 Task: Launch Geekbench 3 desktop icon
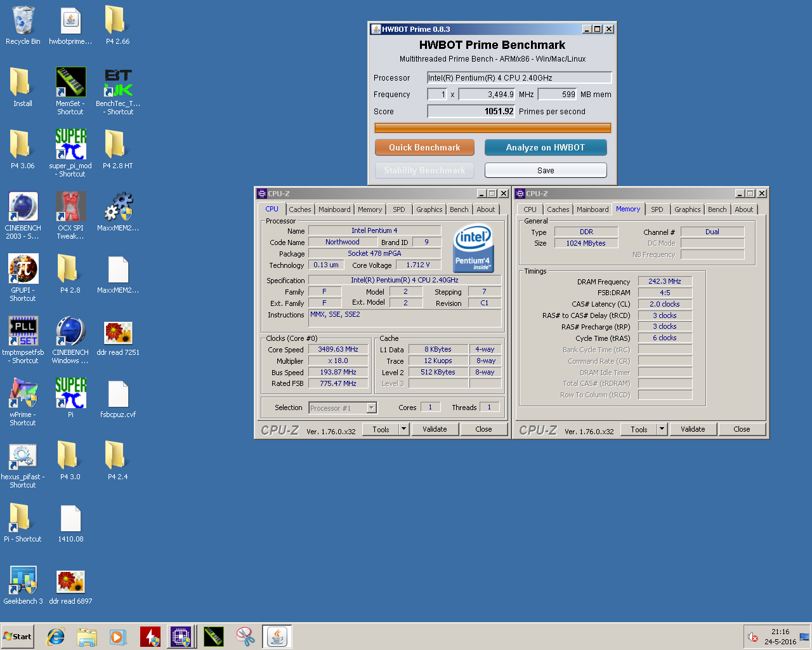[x=23, y=585]
